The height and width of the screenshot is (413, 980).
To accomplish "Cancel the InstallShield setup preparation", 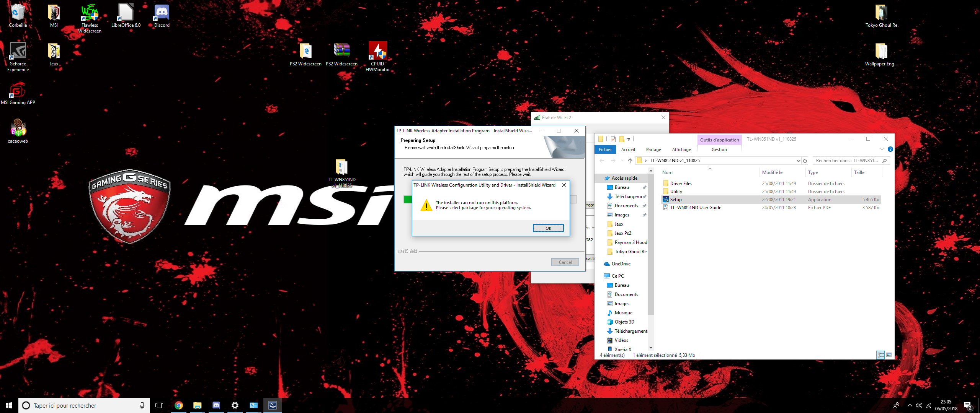I will 565,262.
